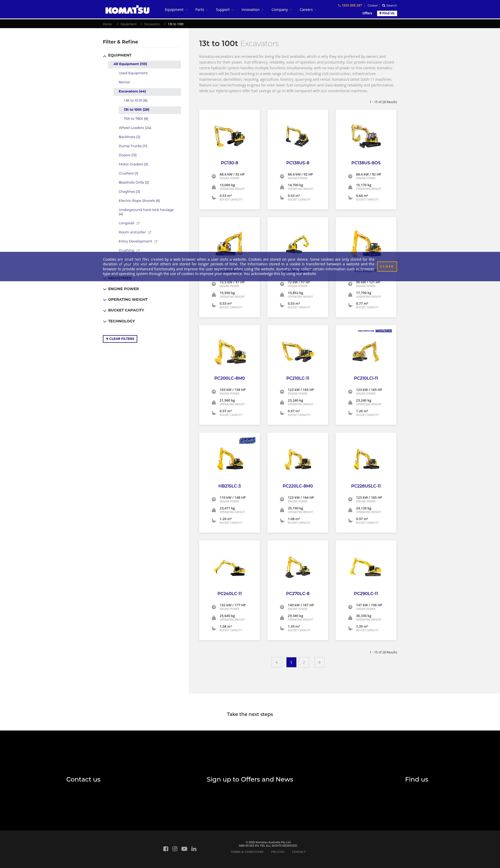Expand the BUCKET CAPACITY filter
Viewport: 500px width, 868px height.
click(x=124, y=310)
